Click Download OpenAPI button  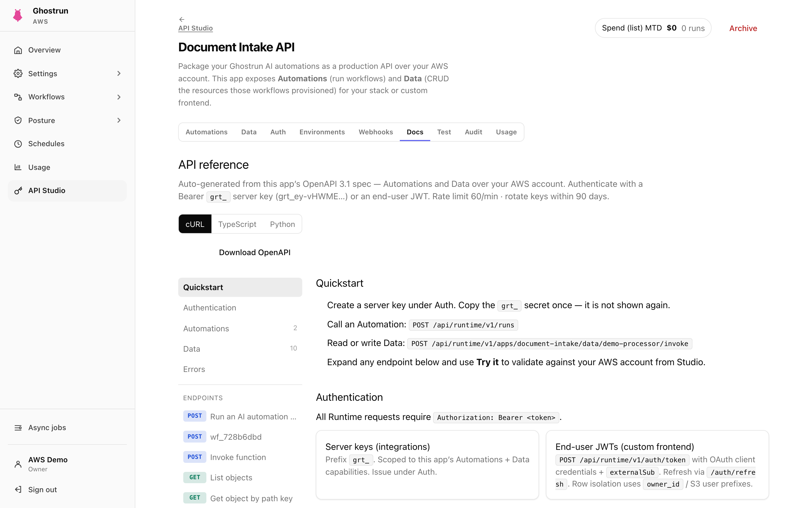coord(255,252)
